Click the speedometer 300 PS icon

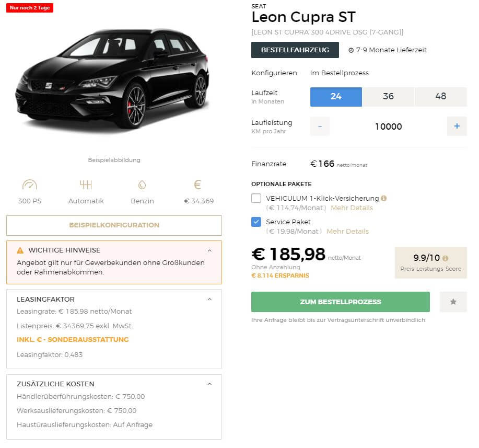(30, 185)
